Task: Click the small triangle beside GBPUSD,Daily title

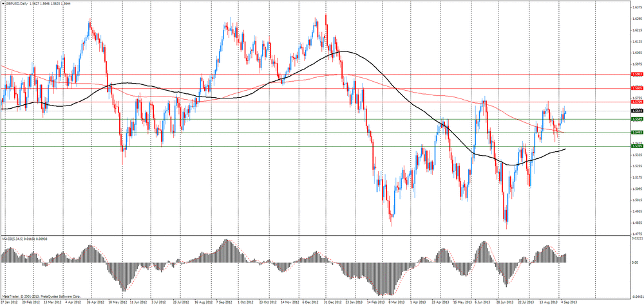Action: pos(3,3)
